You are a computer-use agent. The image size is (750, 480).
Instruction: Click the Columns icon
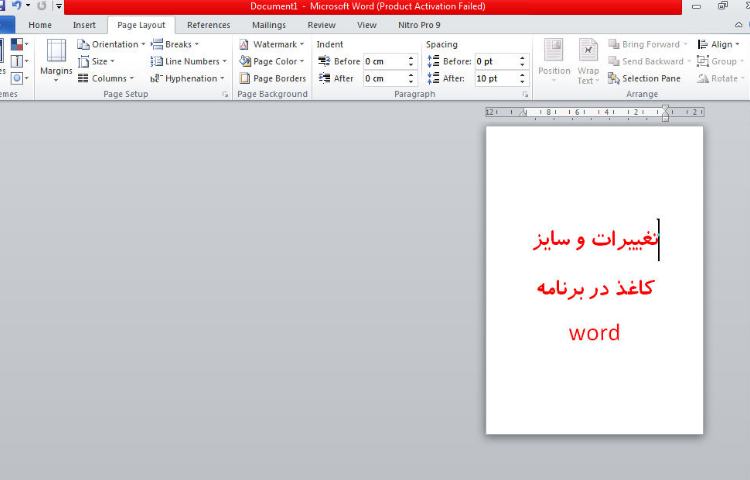83,78
